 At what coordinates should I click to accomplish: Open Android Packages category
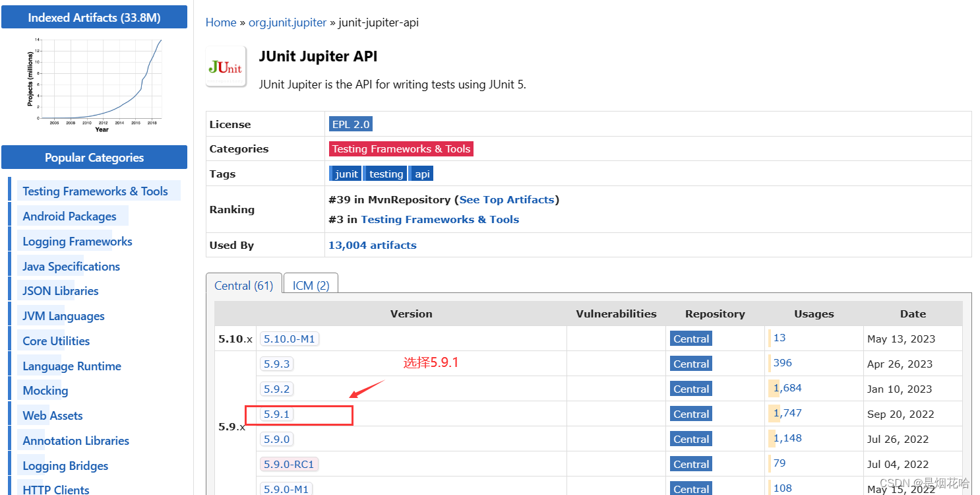(x=69, y=216)
